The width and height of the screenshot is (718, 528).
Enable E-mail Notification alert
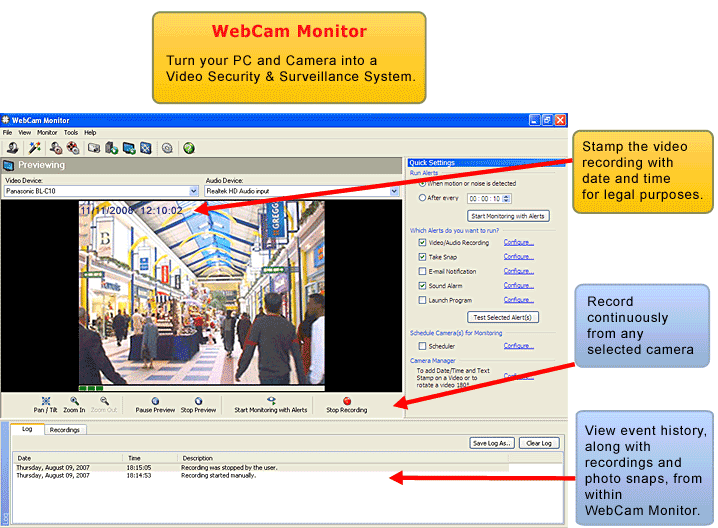click(x=422, y=271)
